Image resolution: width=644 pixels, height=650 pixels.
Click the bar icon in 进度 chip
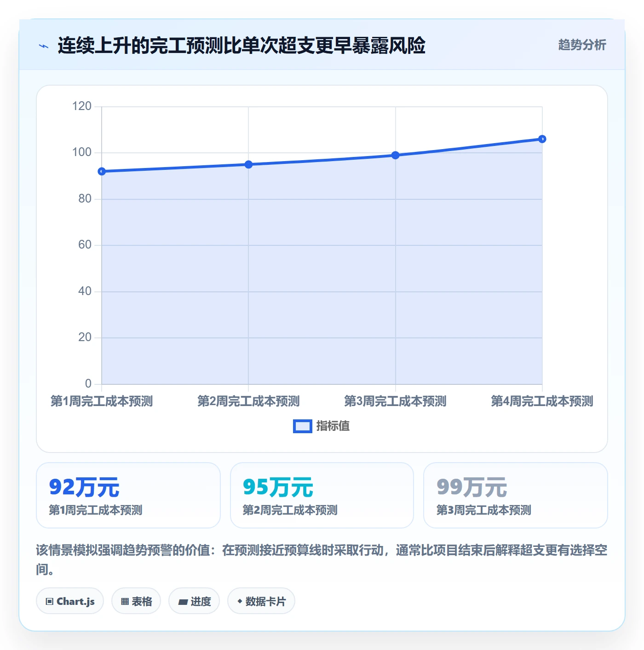183,602
